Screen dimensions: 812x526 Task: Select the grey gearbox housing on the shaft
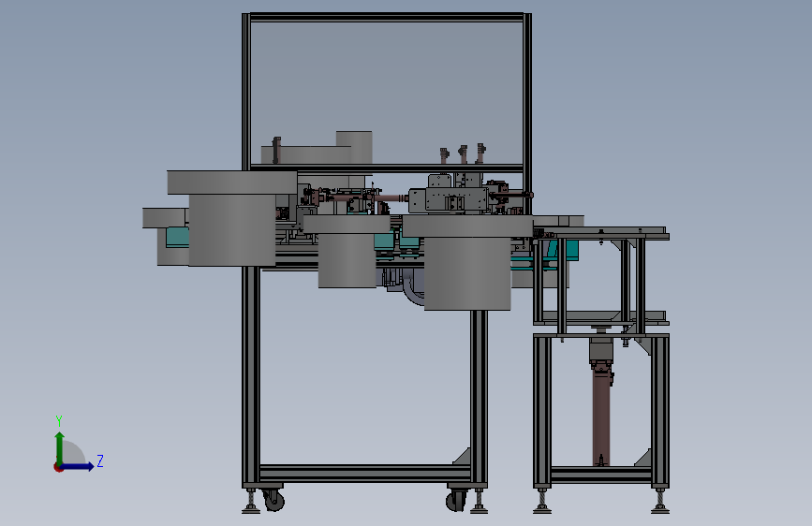point(448,200)
